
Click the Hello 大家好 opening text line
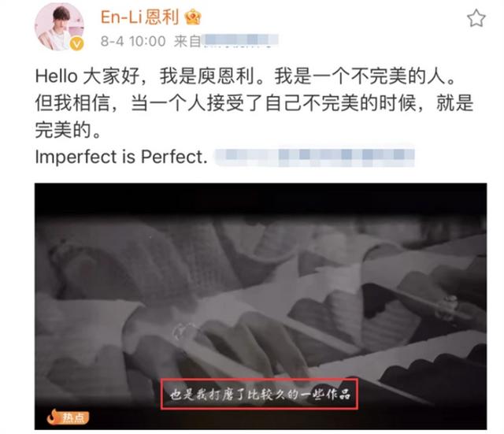(x=245, y=76)
